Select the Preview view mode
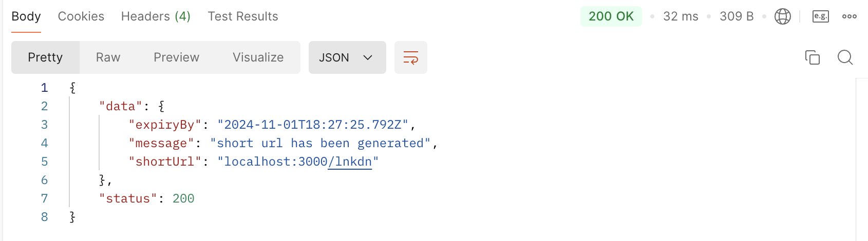This screenshot has height=241, width=868. click(177, 57)
